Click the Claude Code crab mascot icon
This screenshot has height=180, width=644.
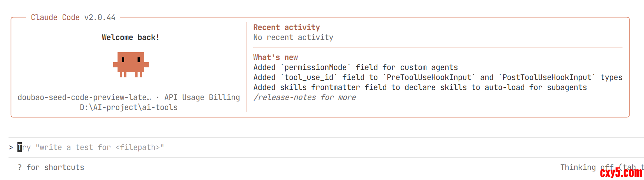click(x=131, y=64)
